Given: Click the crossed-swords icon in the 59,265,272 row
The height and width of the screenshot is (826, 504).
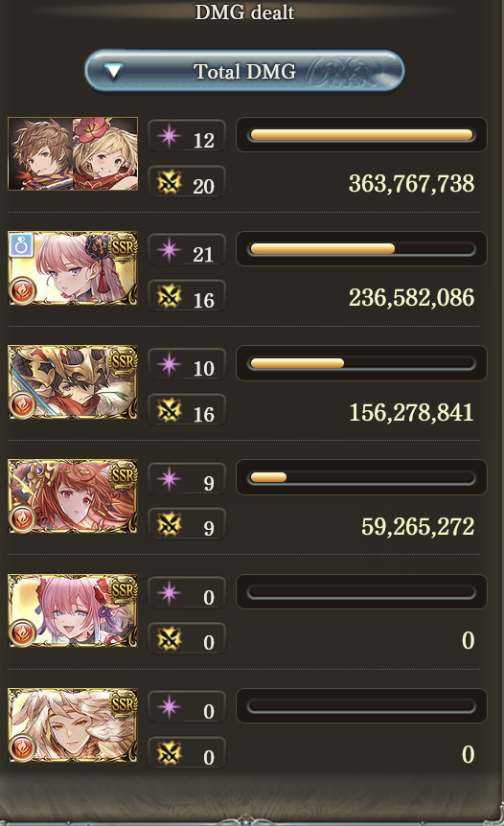Looking at the screenshot, I should [170, 524].
